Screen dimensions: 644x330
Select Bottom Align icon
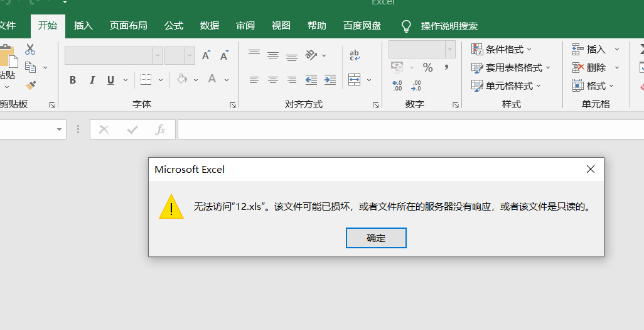pyautogui.click(x=292, y=57)
